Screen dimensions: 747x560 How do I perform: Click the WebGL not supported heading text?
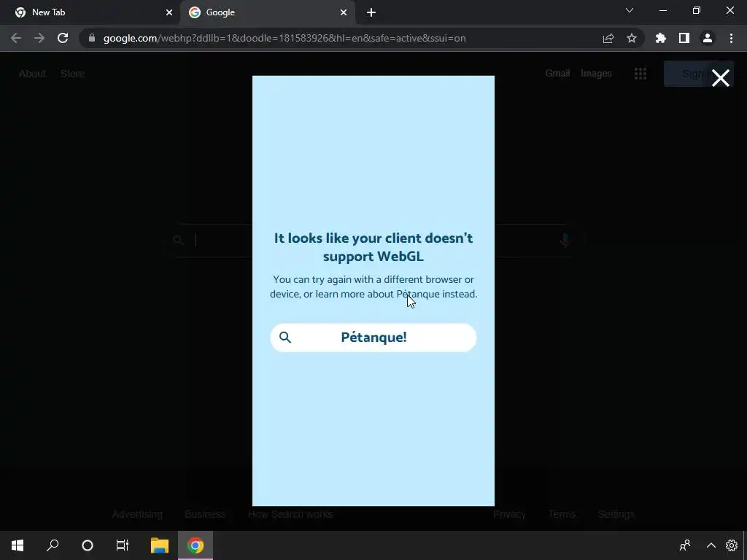click(373, 247)
